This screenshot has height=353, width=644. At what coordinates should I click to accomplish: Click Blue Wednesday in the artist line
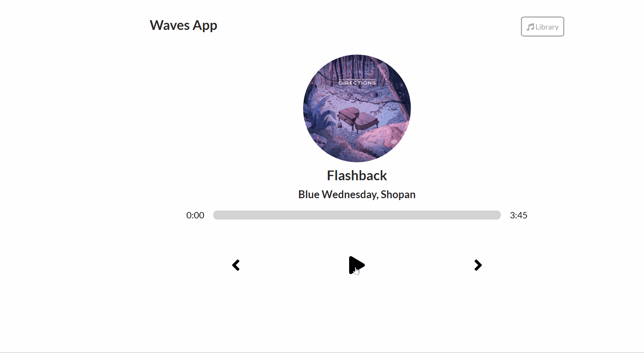point(338,194)
